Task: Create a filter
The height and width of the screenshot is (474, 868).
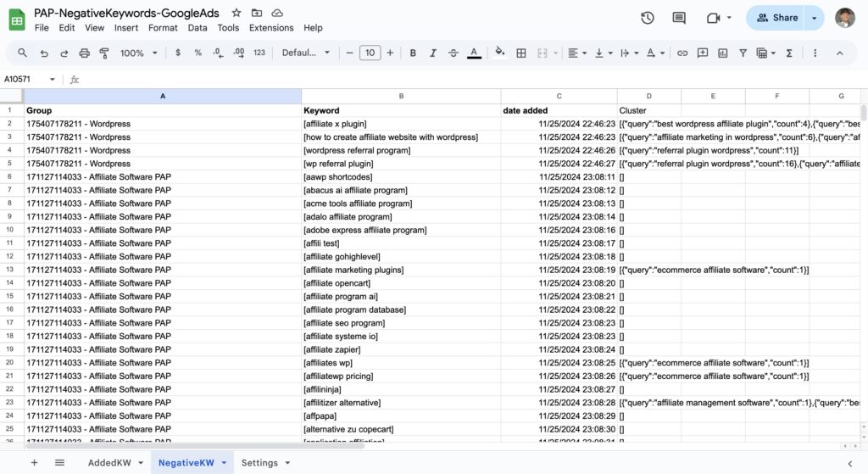Action: (x=743, y=53)
